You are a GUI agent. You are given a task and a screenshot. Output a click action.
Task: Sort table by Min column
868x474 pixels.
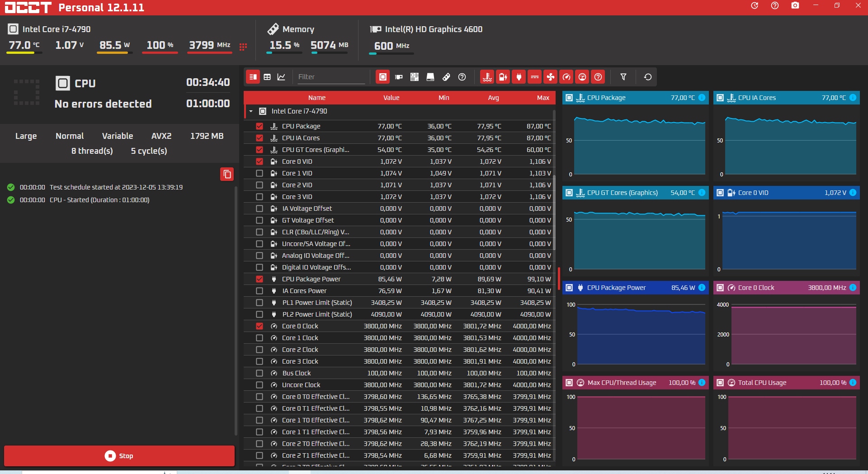[x=444, y=98]
